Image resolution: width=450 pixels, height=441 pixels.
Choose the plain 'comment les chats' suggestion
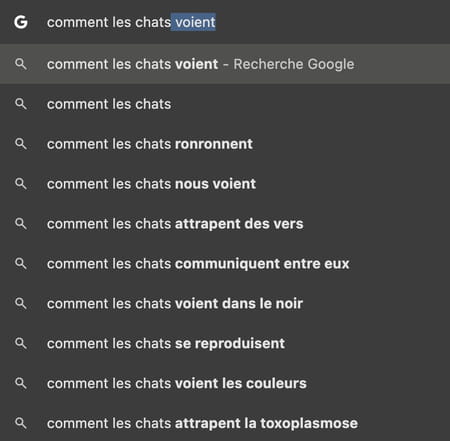[225, 104]
